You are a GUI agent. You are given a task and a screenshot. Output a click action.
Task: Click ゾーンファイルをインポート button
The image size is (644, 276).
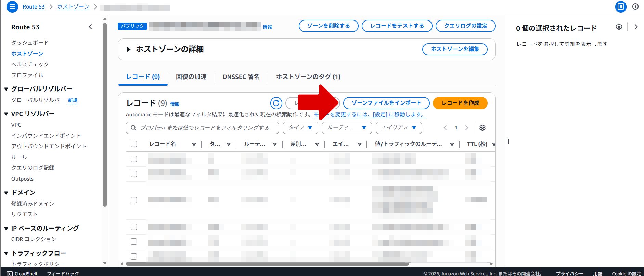[x=386, y=103]
